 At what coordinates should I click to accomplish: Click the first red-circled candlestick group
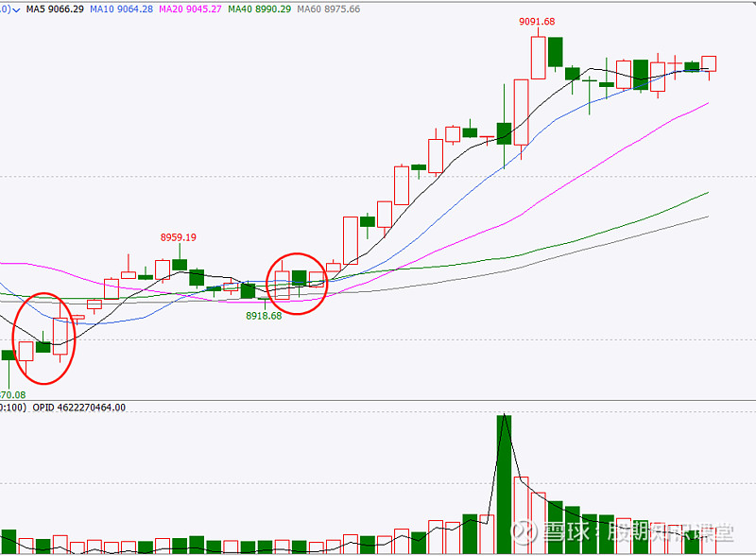pos(43,339)
